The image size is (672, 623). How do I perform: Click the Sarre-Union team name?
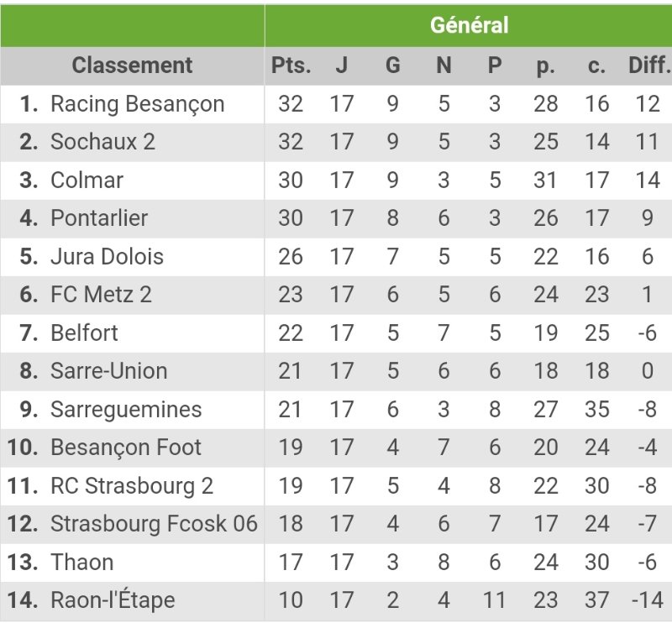pyautogui.click(x=108, y=371)
